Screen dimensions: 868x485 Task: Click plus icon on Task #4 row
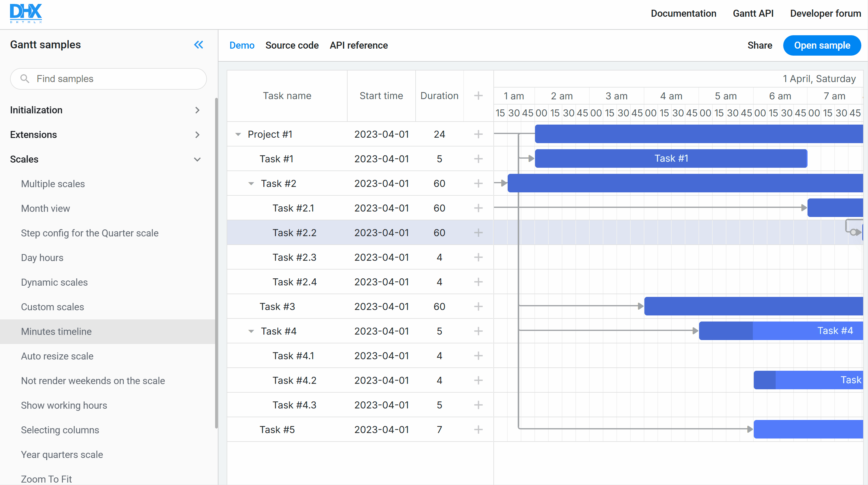pos(478,331)
